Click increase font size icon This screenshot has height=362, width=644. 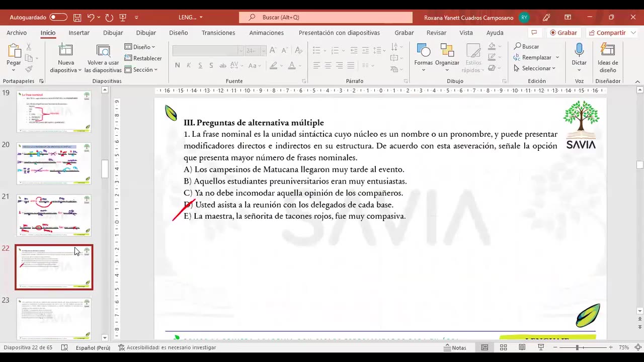click(273, 50)
